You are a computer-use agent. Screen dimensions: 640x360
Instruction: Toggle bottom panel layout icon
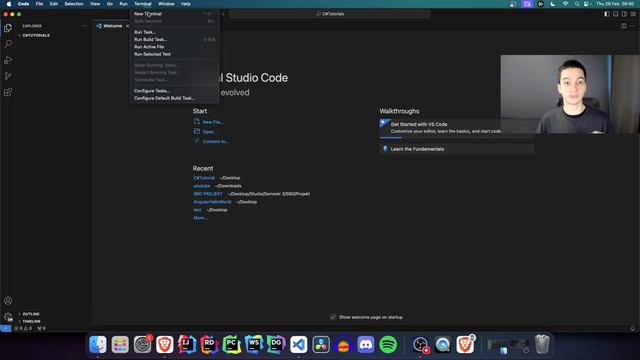pos(616,14)
